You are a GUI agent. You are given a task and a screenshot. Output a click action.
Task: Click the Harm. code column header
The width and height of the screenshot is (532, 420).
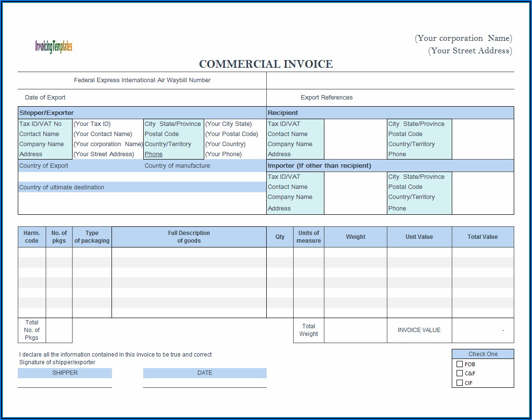tap(32, 237)
